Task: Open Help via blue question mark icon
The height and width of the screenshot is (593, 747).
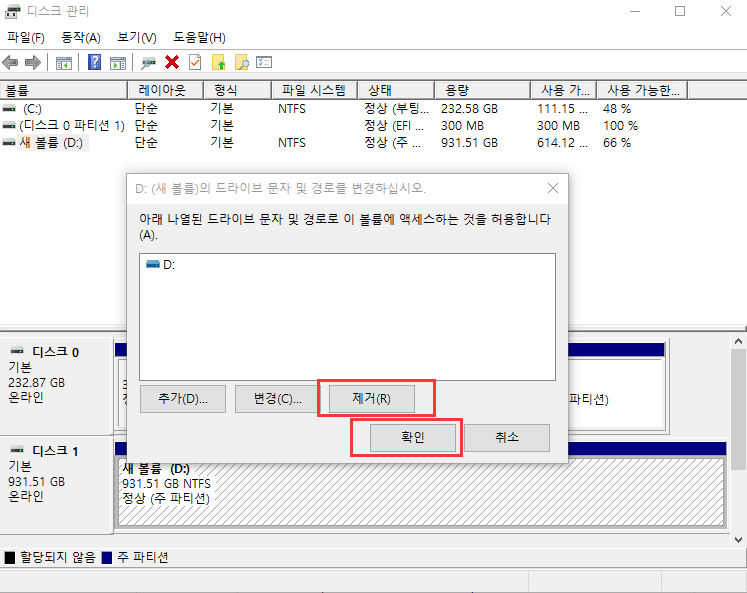Action: [94, 62]
